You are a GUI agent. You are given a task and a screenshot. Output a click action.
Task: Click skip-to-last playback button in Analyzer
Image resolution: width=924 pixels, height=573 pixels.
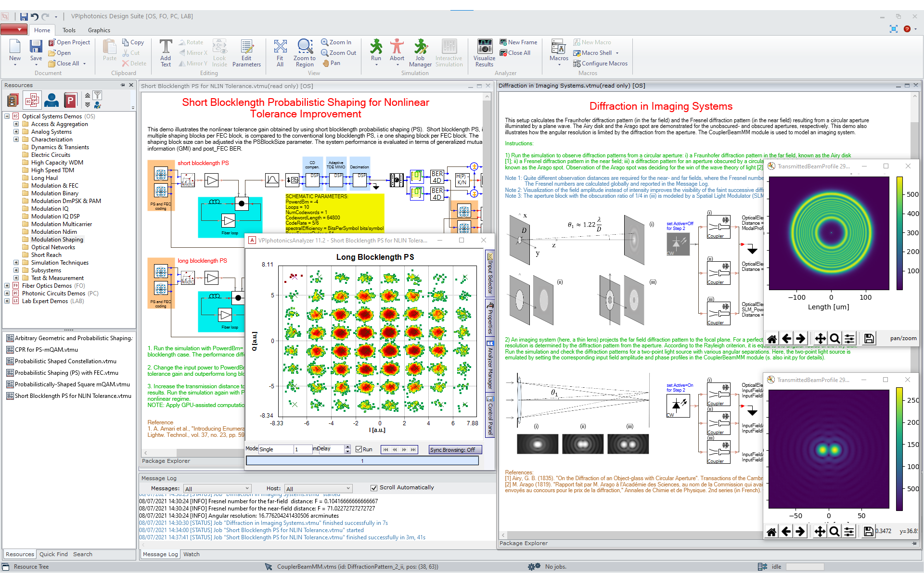pos(413,450)
